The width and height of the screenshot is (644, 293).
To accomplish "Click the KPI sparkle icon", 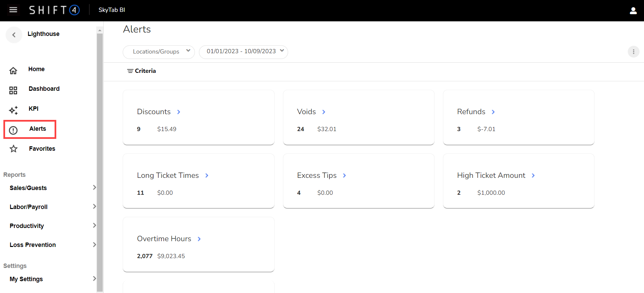I will (x=13, y=110).
